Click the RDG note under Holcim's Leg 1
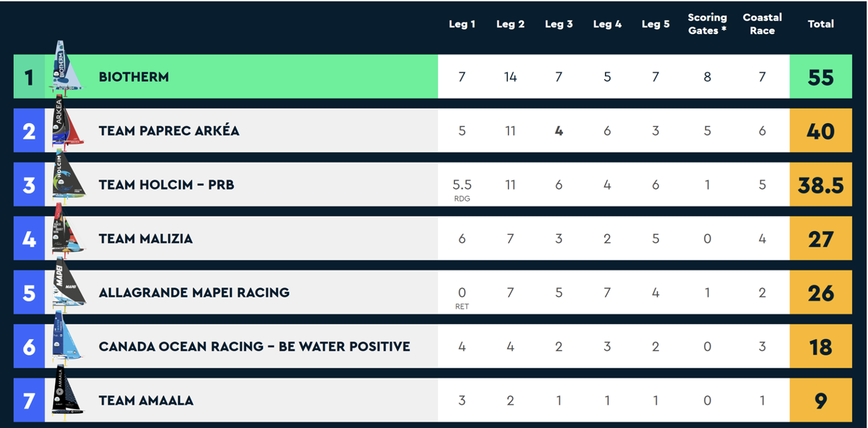Image resolution: width=868 pixels, height=428 pixels. [x=462, y=199]
